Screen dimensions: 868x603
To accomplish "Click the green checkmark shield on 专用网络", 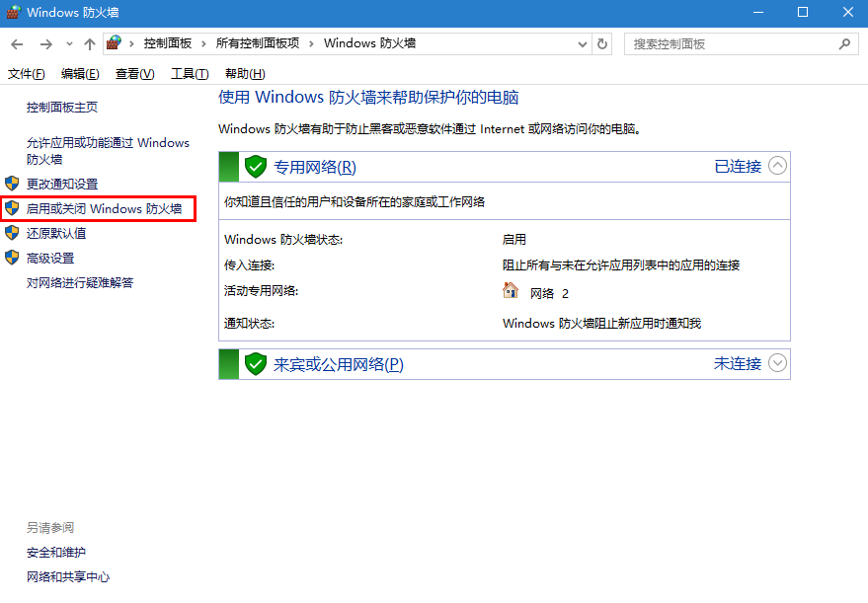I will 256,166.
